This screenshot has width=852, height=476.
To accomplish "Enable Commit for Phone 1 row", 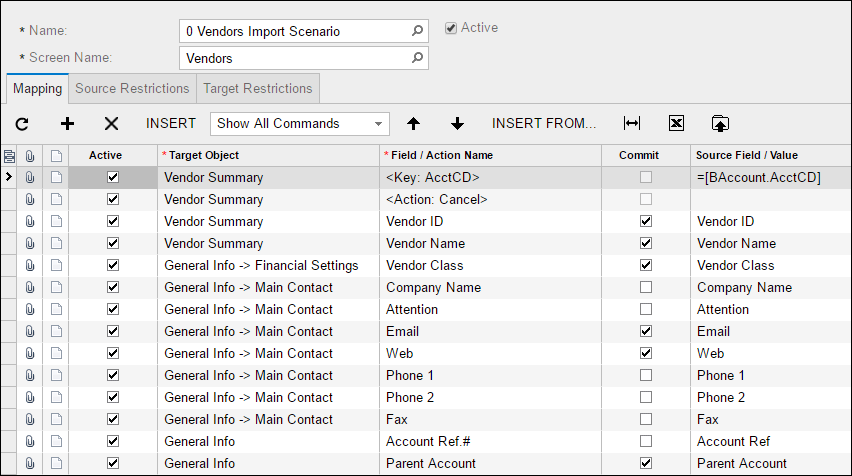I will [646, 375].
